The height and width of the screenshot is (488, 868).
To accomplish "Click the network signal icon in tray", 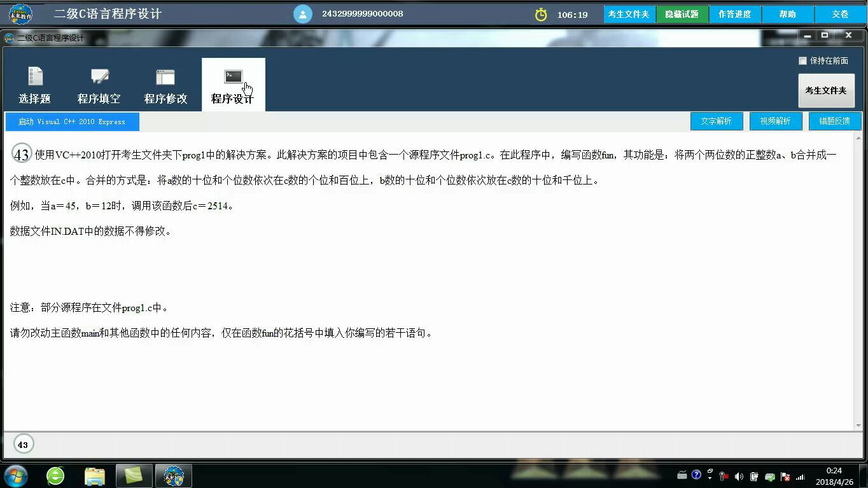I will click(801, 477).
